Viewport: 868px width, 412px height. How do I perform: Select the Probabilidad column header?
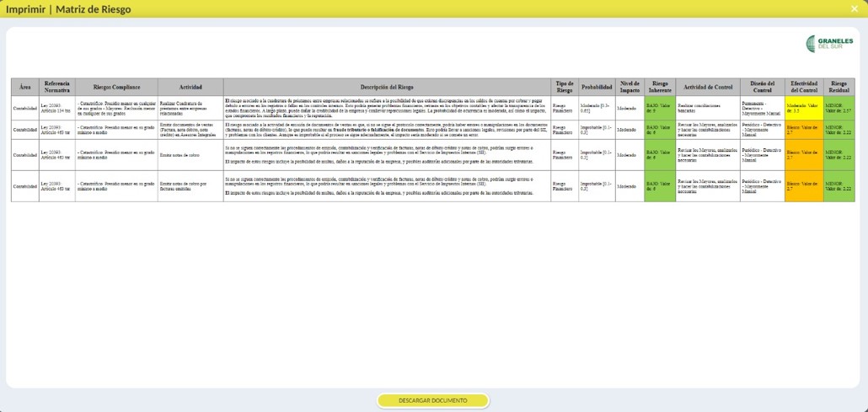tap(597, 88)
